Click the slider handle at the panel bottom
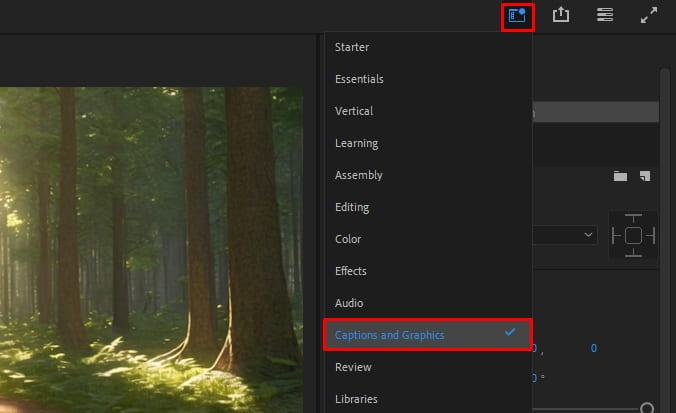Image resolution: width=676 pixels, height=413 pixels. 647,407
